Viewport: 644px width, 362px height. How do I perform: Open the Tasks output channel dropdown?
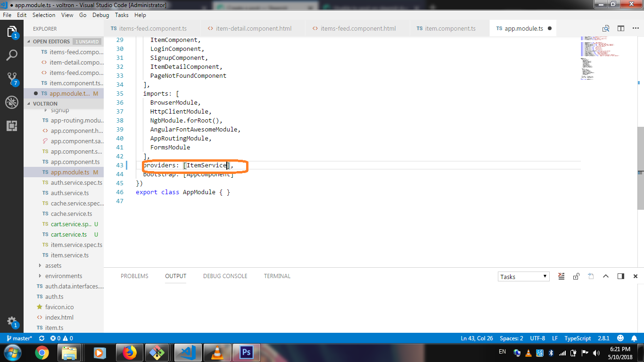523,277
